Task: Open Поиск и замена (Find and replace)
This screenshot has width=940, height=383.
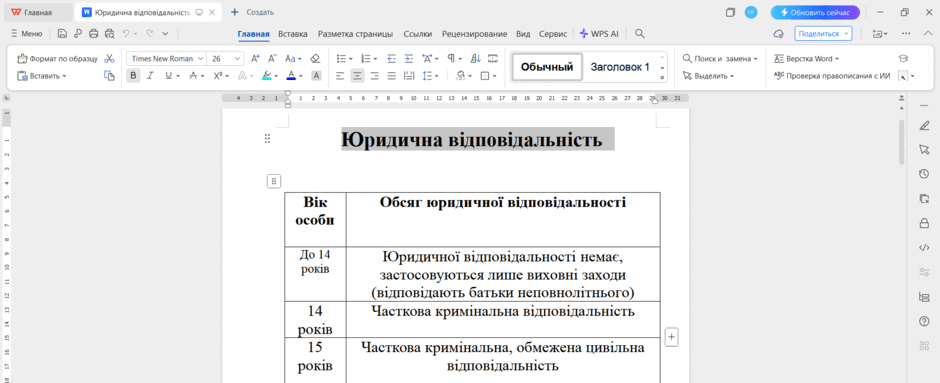Action: (x=720, y=59)
